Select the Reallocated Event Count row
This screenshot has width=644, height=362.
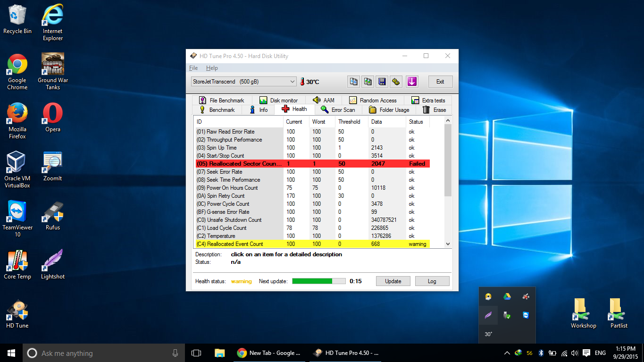coord(312,244)
